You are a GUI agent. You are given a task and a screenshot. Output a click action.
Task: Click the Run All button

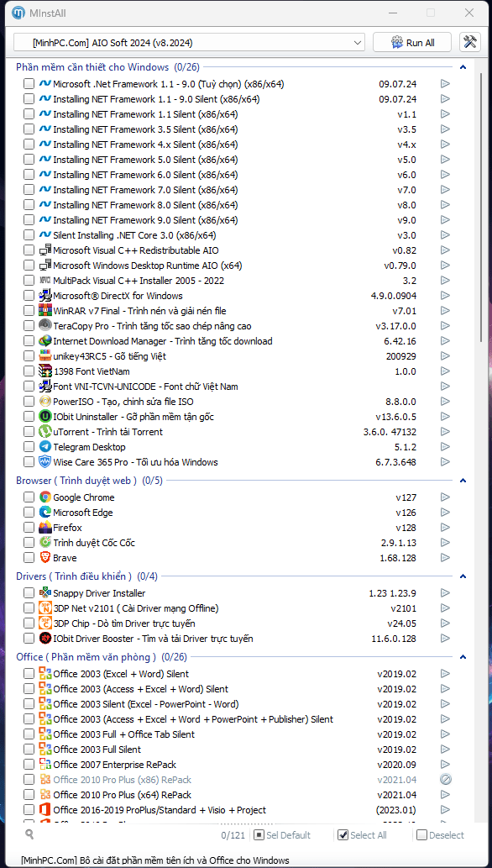412,43
